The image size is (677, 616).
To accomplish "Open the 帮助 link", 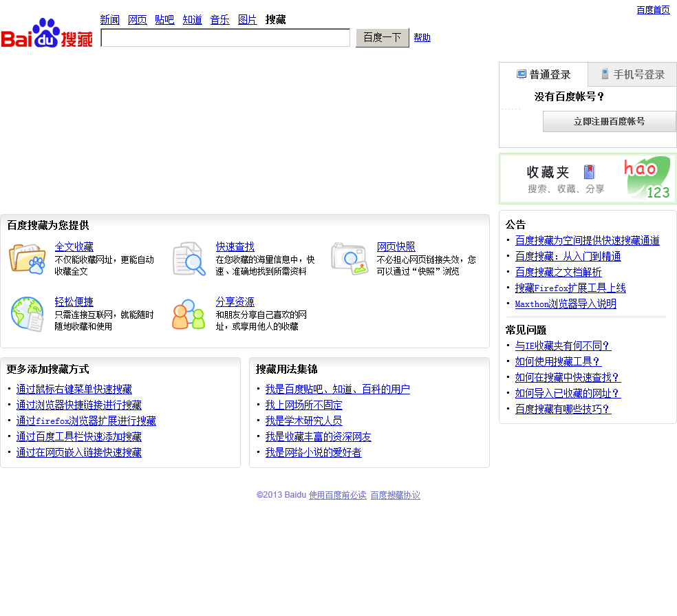I will pos(422,38).
